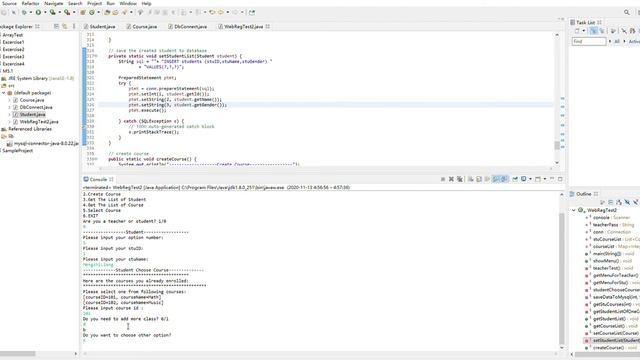The width and height of the screenshot is (640, 360).
Task: Collapse WebRegTest2 node in Outline
Action: point(573,210)
